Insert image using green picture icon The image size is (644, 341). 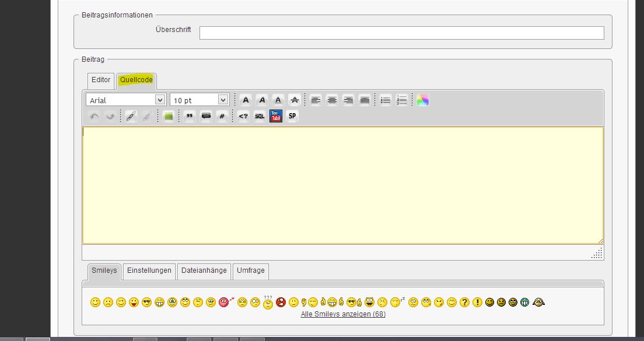coord(169,116)
